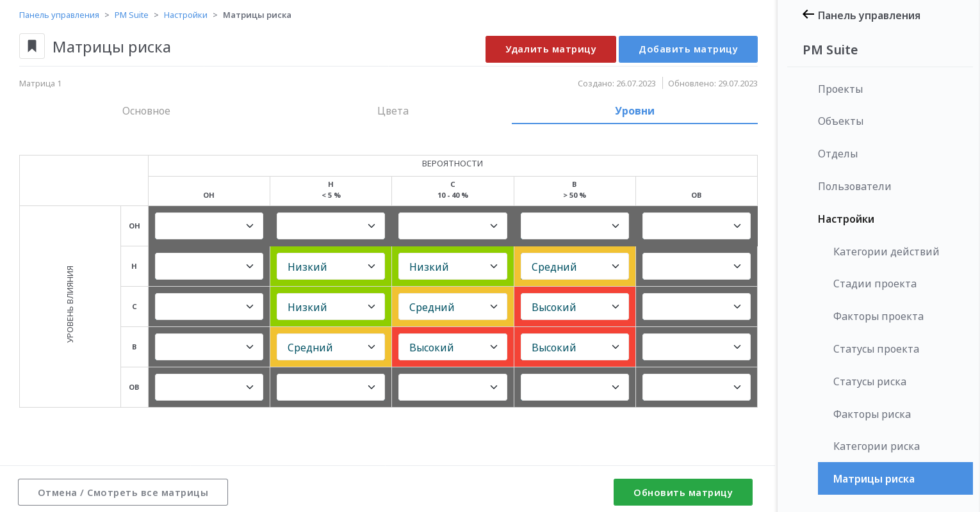Click the Удалить матрицу button
This screenshot has height=512, width=980.
[x=551, y=49]
